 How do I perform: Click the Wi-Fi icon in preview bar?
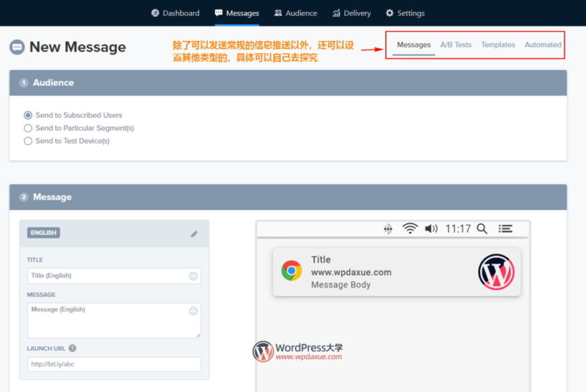[x=410, y=229]
